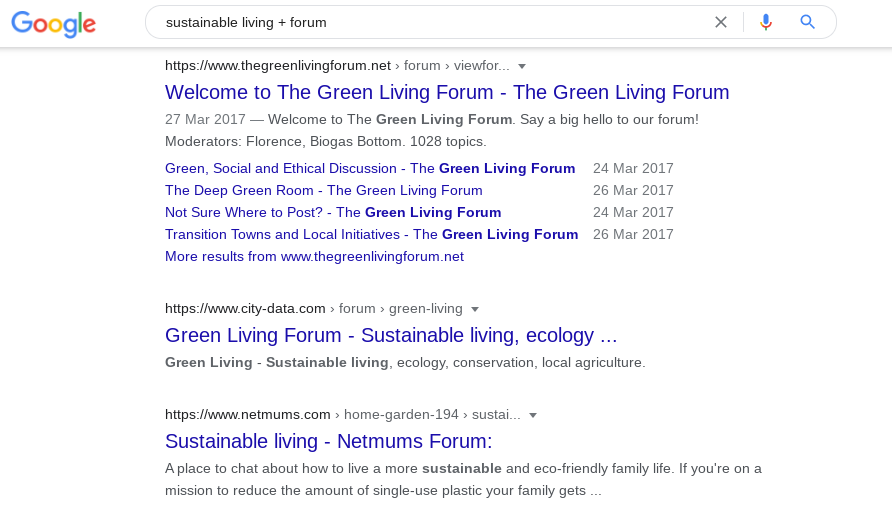Clear the search box with X icon
892x522 pixels.
(721, 22)
